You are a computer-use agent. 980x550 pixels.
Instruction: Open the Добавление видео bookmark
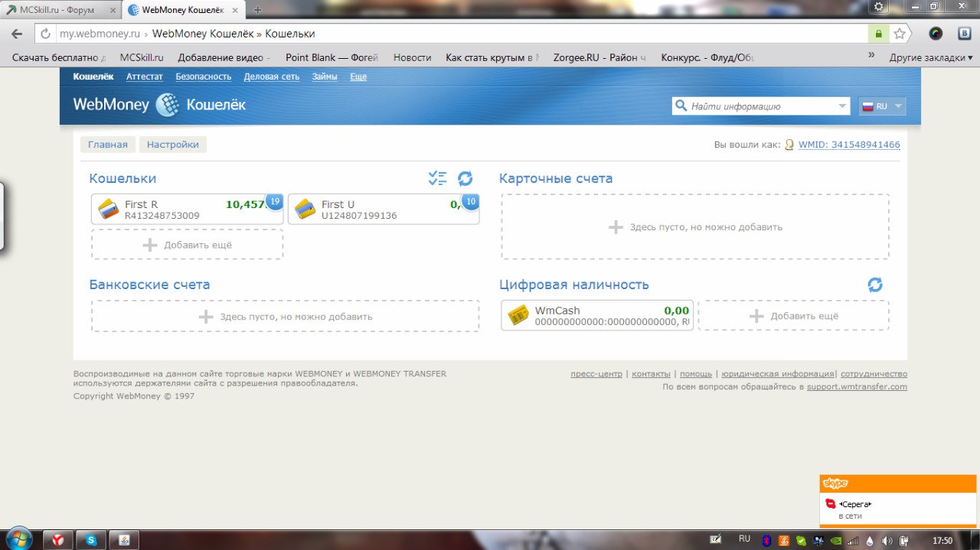click(x=224, y=57)
